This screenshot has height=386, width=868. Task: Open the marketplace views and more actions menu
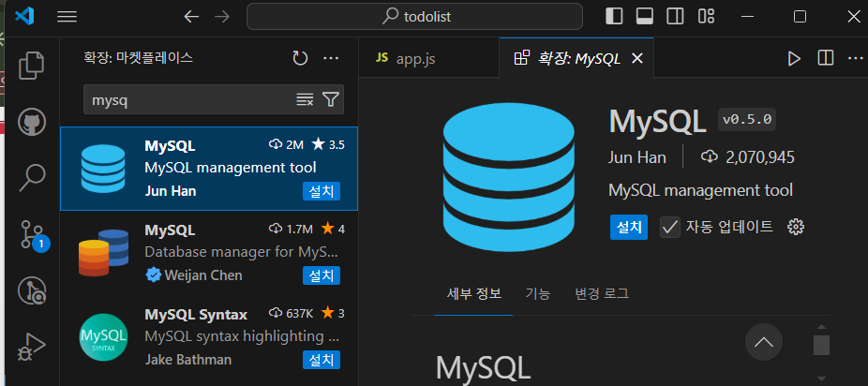pyautogui.click(x=331, y=57)
